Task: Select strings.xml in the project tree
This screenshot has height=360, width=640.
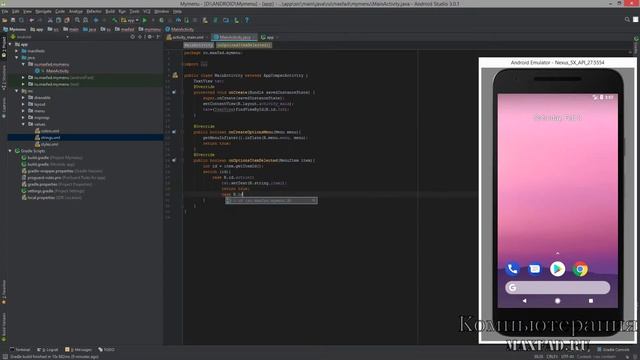Action: (x=50, y=138)
